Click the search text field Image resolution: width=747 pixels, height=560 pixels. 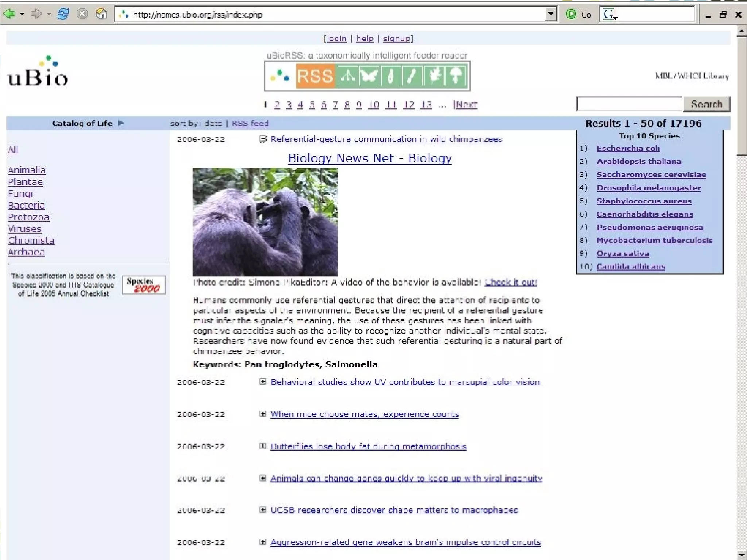pyautogui.click(x=629, y=104)
